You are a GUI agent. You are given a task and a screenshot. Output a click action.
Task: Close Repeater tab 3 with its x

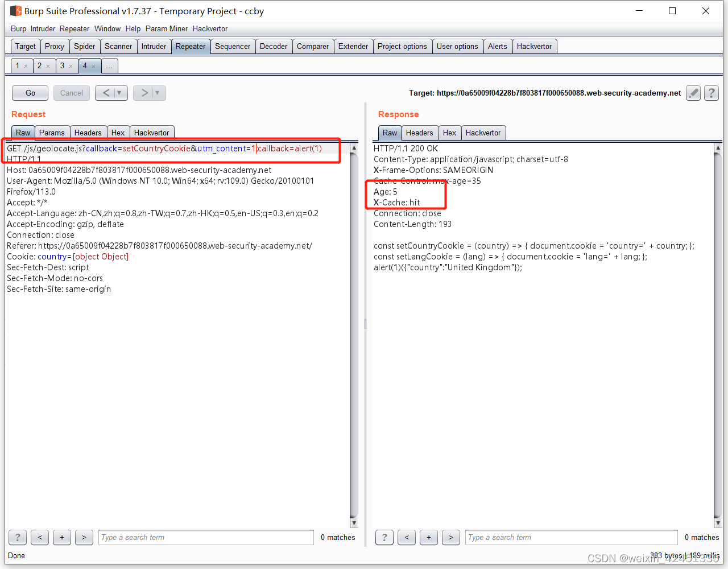tap(71, 67)
